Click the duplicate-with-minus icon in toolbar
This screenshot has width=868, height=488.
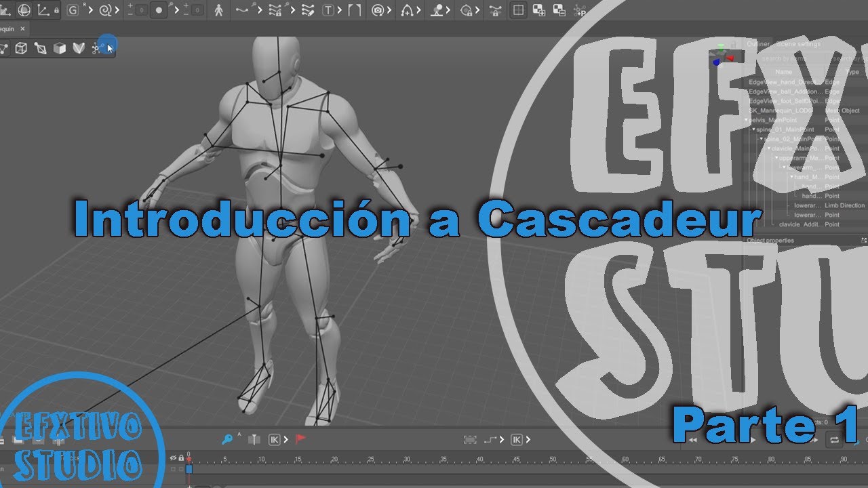[x=559, y=10]
